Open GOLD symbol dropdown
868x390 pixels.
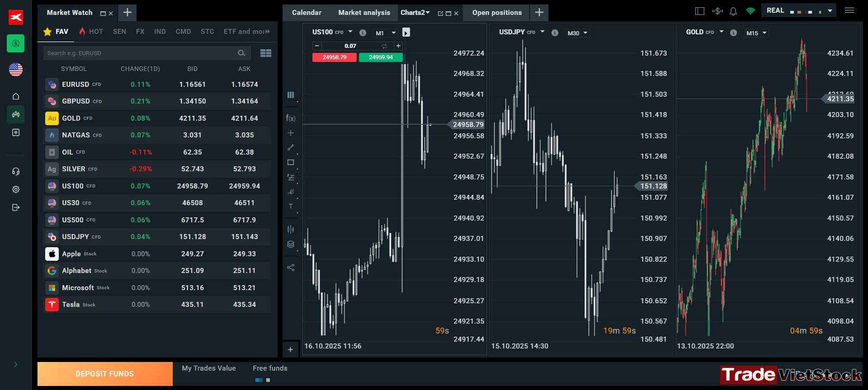coord(722,32)
